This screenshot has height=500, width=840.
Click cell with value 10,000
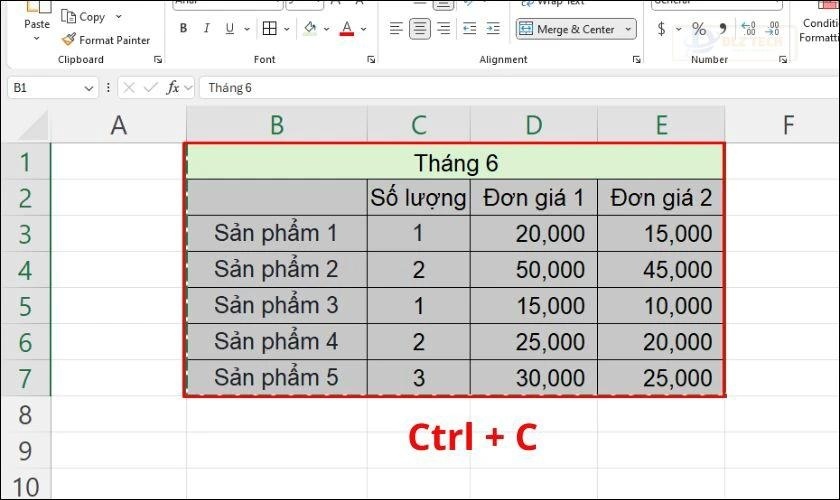click(661, 305)
